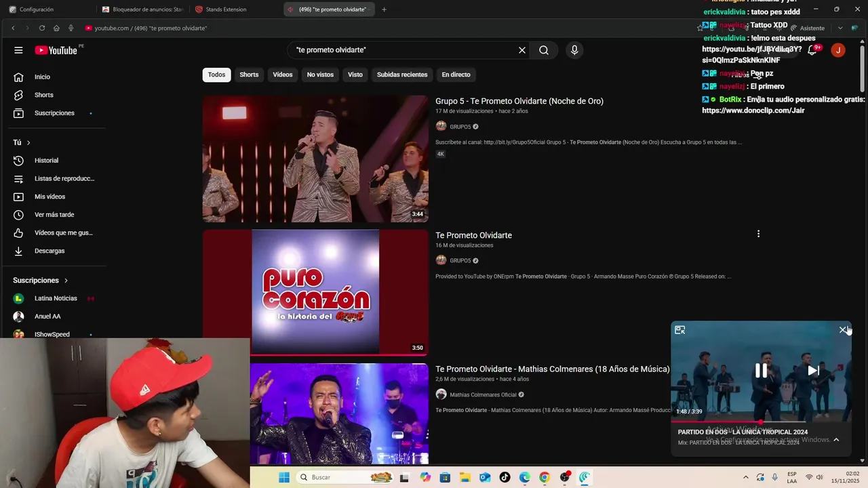
Task: Show hidden system tray icons chevron
Action: click(746, 477)
